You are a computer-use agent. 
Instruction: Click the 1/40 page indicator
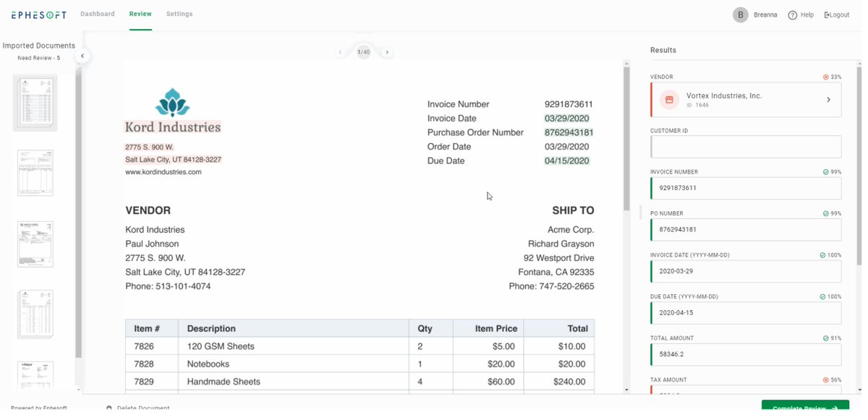pos(364,52)
